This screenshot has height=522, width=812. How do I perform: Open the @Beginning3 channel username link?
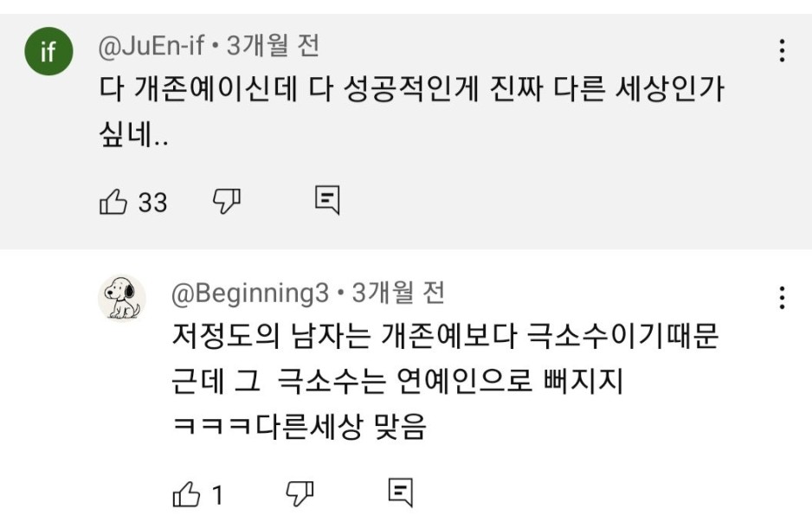(250, 294)
